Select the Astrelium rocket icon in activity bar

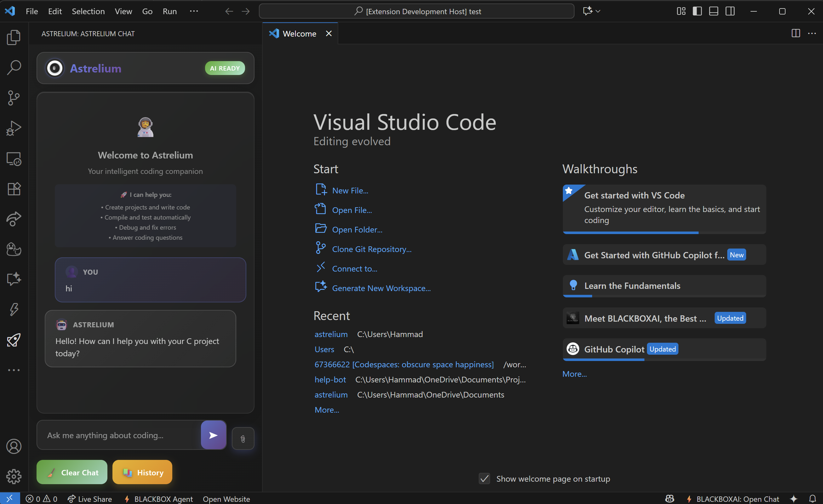[14, 340]
